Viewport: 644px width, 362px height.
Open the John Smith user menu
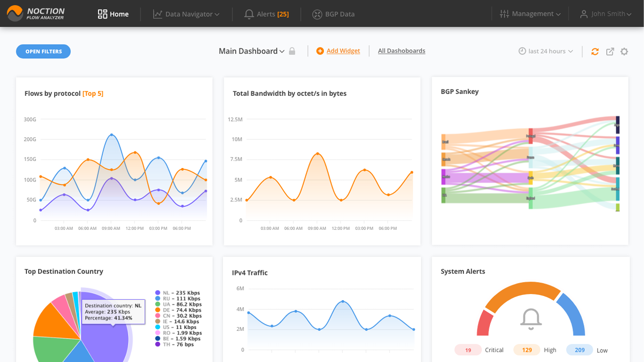[x=606, y=14]
